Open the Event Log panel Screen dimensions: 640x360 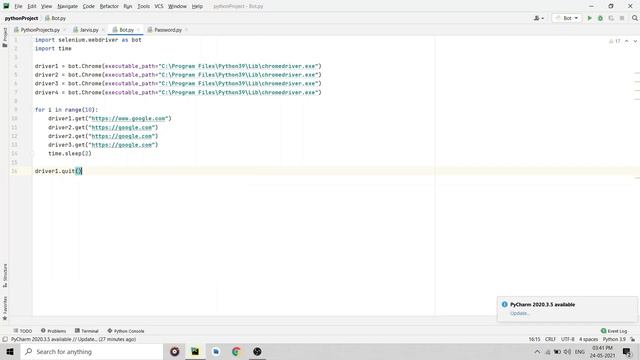(614, 331)
